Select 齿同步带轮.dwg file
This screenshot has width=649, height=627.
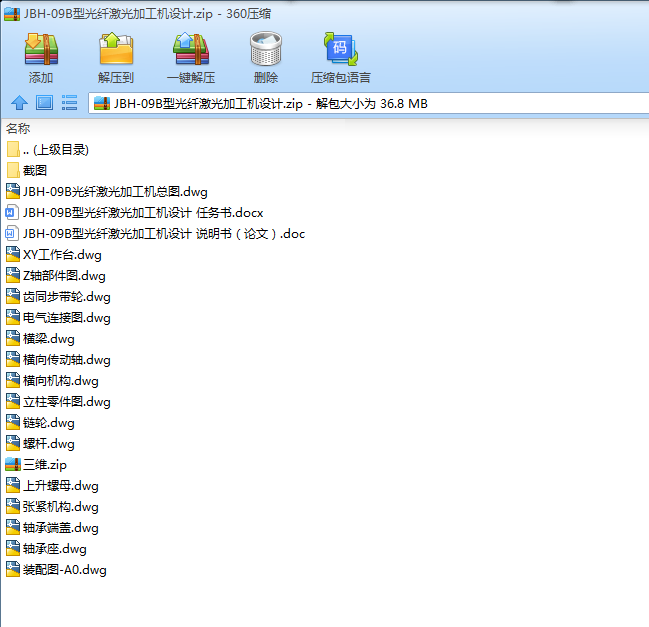[58, 297]
